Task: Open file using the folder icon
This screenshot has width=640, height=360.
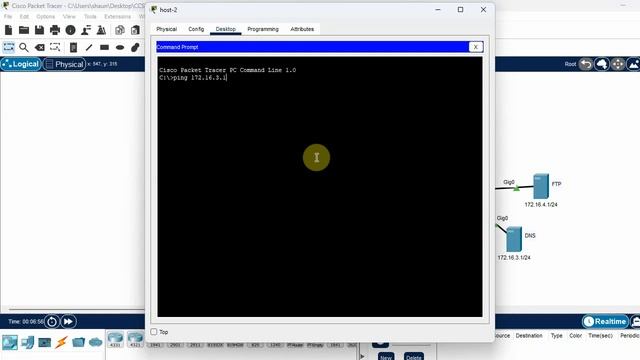Action: (24, 30)
